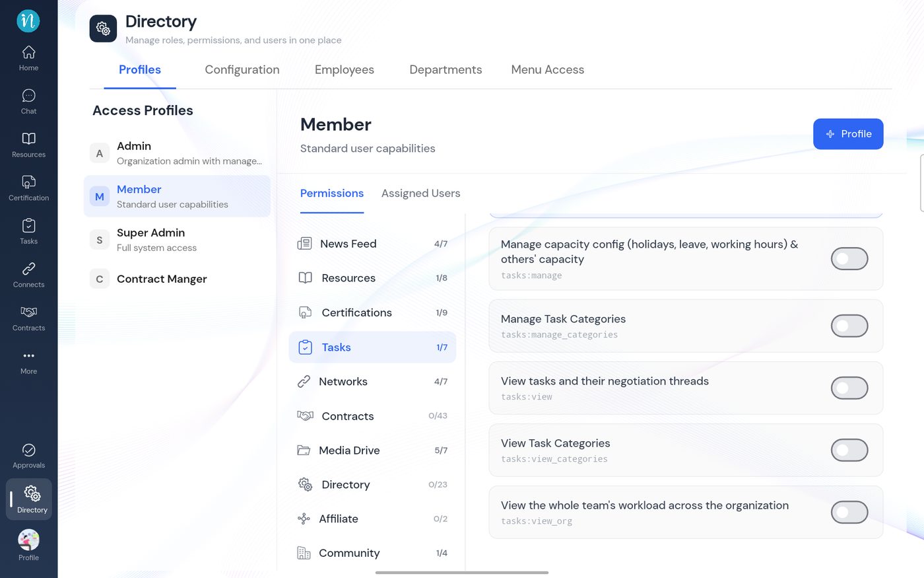Open the Profile avatar
This screenshot has width=924, height=578.
click(x=28, y=546)
